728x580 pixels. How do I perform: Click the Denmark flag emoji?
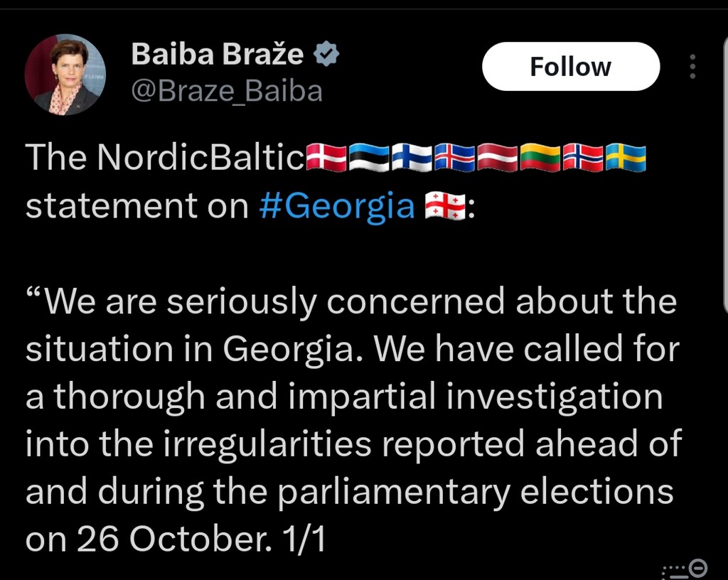(x=326, y=158)
